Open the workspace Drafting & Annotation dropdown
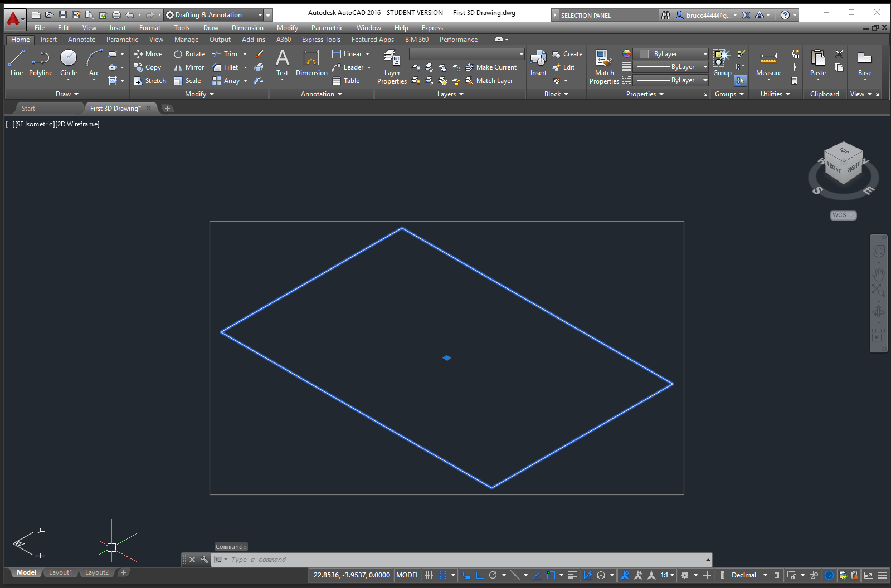 [214, 15]
